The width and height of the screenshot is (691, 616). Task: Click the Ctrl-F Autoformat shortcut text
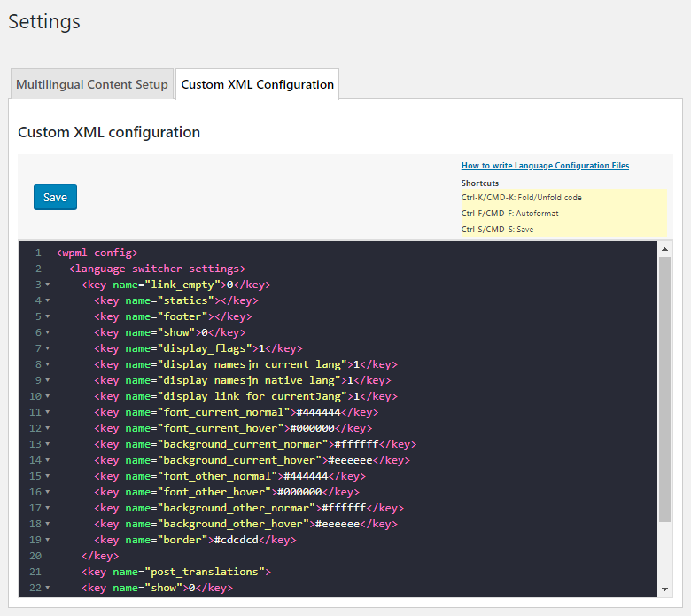coord(510,213)
